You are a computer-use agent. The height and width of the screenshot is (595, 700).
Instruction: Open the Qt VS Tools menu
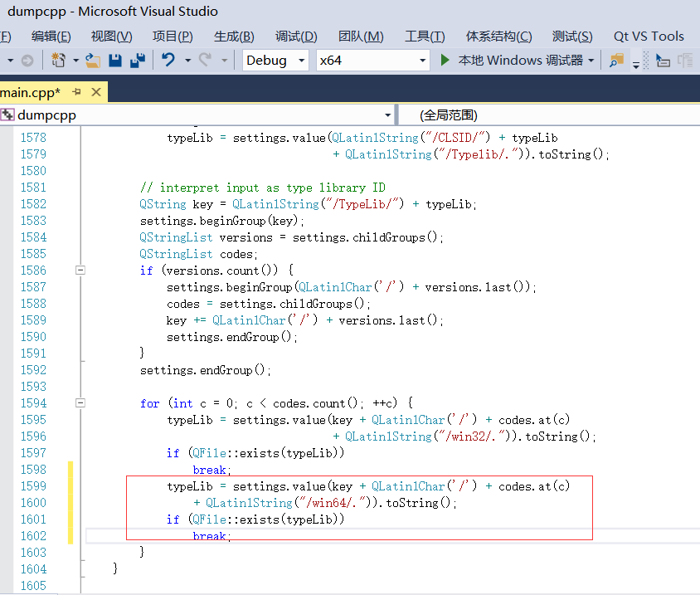tap(649, 36)
